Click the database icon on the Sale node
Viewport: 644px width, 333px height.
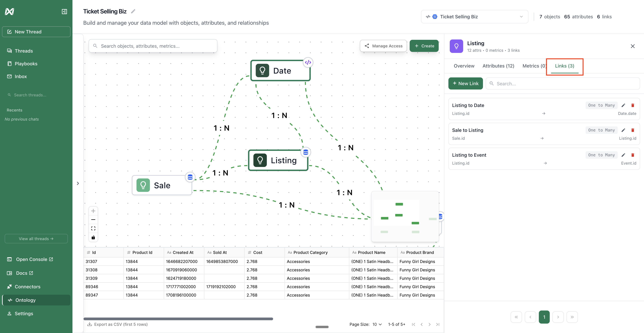190,177
